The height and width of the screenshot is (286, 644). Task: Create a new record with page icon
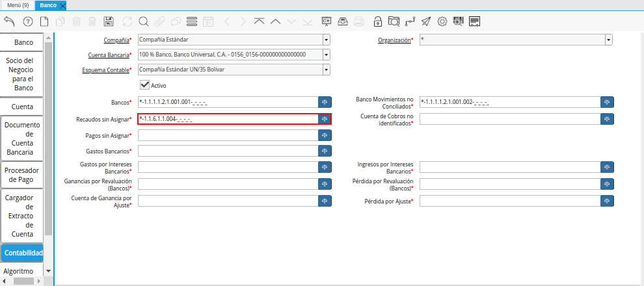point(44,21)
